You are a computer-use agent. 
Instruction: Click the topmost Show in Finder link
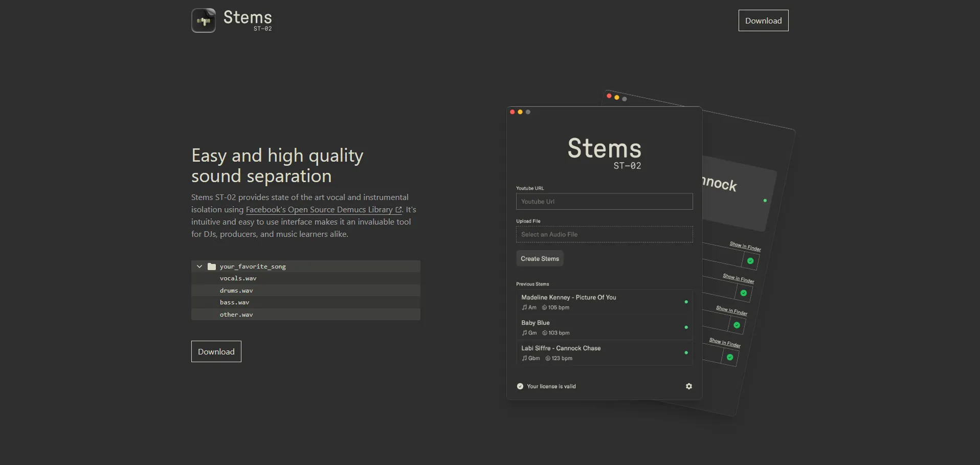click(745, 247)
